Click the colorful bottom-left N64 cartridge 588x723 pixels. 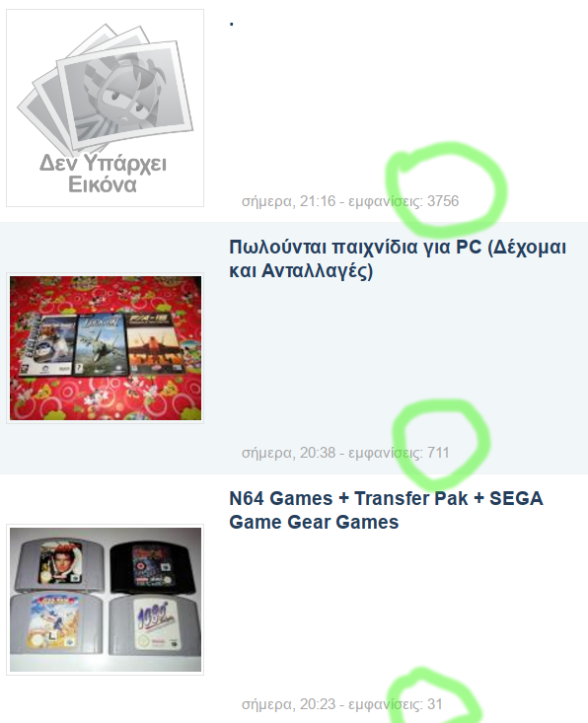click(56, 622)
